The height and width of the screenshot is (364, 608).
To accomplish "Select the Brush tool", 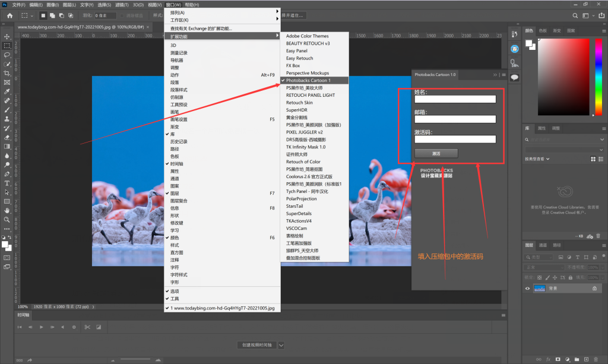I will pyautogui.click(x=7, y=110).
